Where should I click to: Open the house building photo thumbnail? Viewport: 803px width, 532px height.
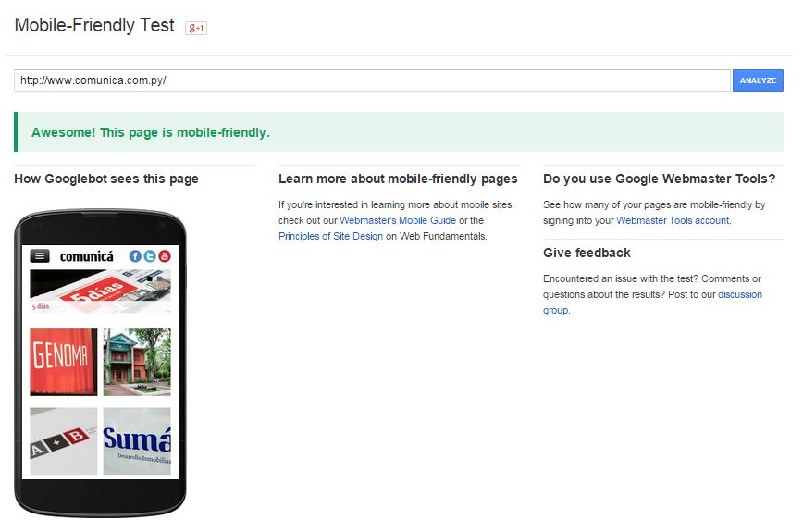click(x=137, y=362)
